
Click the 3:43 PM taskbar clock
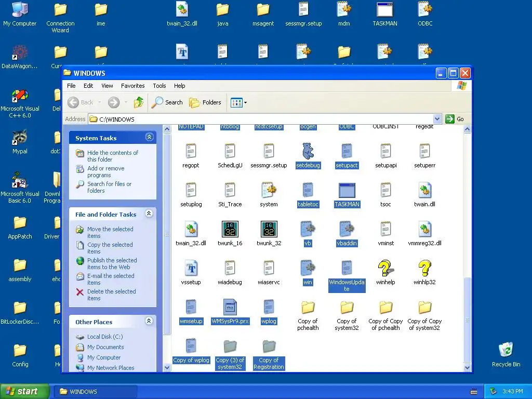click(x=513, y=392)
